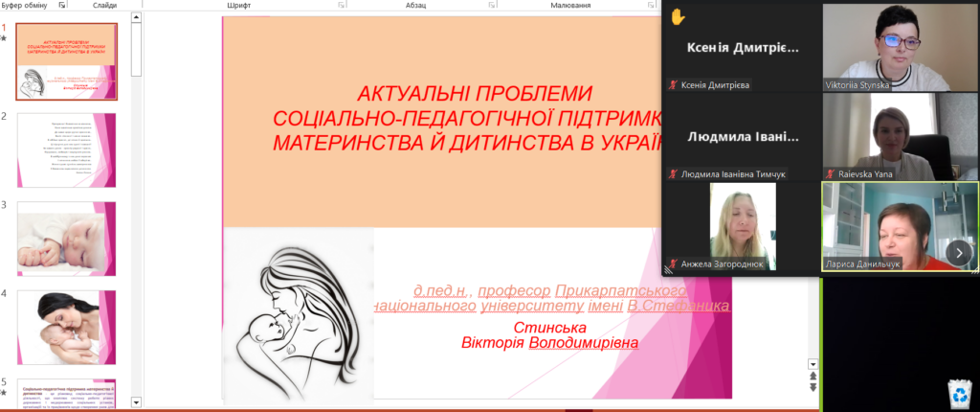Click the university affiliation hyperlink text
Image resolution: width=980 pixels, height=412 pixels.
(x=549, y=297)
